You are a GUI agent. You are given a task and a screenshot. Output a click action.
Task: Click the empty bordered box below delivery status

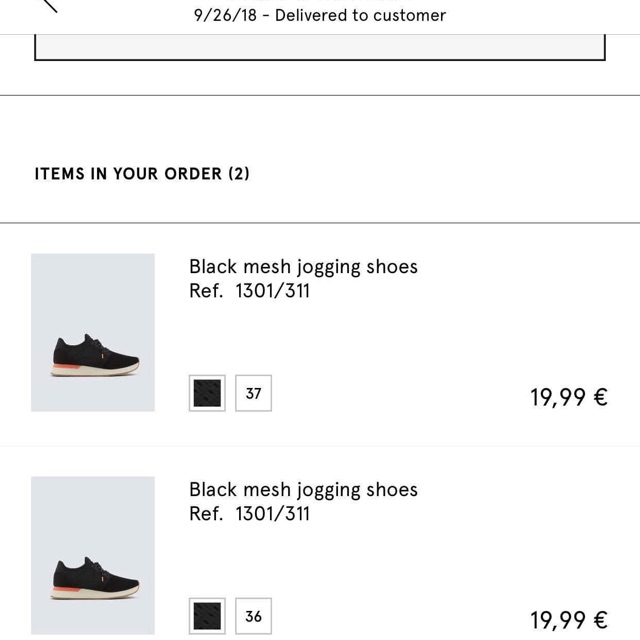point(320,47)
